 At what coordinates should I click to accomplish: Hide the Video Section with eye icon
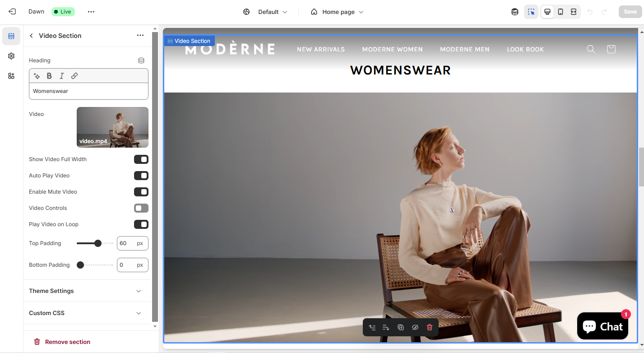pyautogui.click(x=415, y=327)
